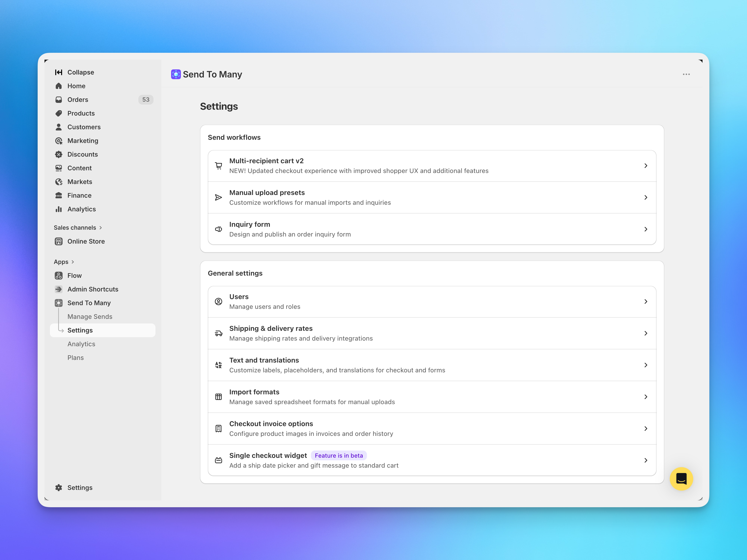Viewport: 747px width, 560px height.
Task: Click the chevron on Import formats row
Action: click(x=645, y=397)
